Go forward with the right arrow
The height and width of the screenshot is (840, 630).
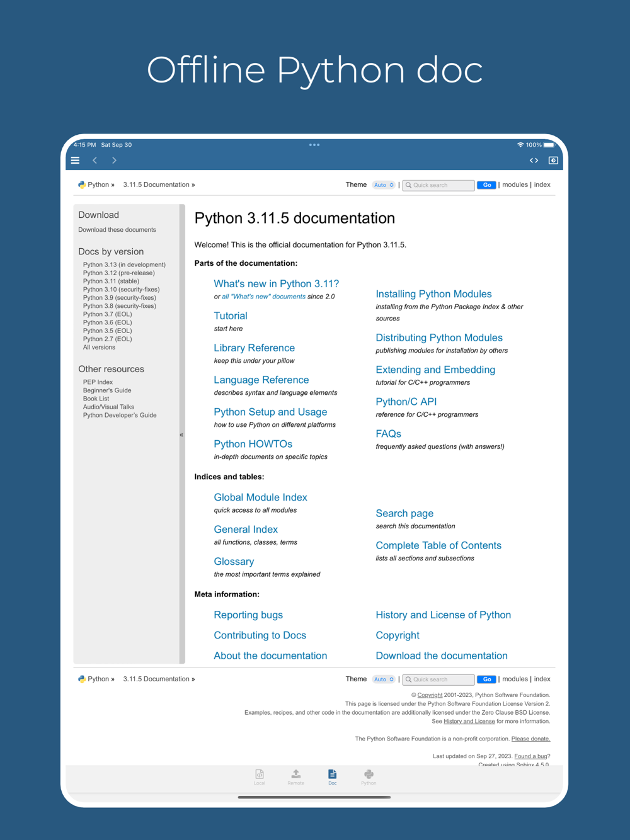coord(114,161)
